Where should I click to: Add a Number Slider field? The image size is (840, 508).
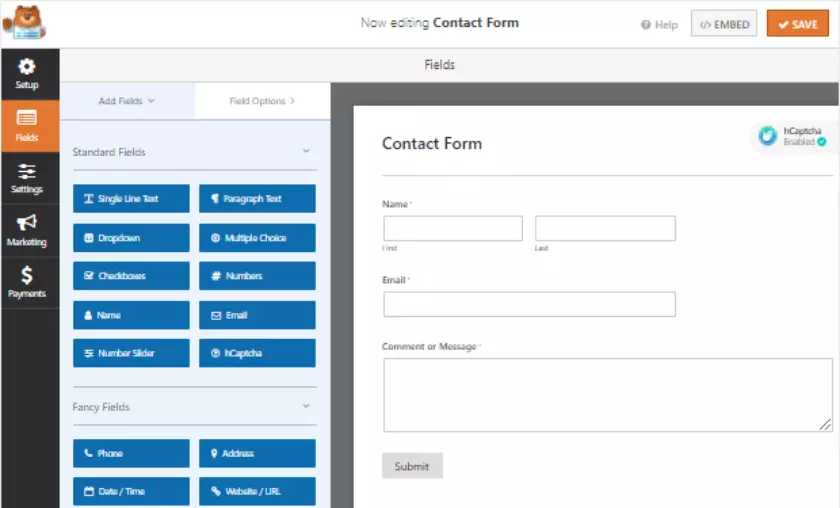pos(131,353)
